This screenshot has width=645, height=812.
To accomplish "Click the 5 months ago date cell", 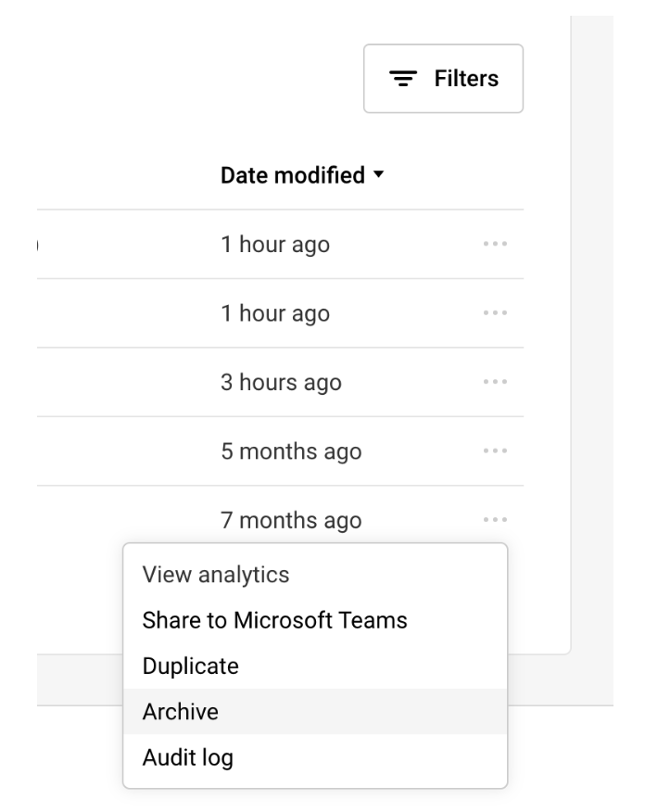I will click(291, 452).
